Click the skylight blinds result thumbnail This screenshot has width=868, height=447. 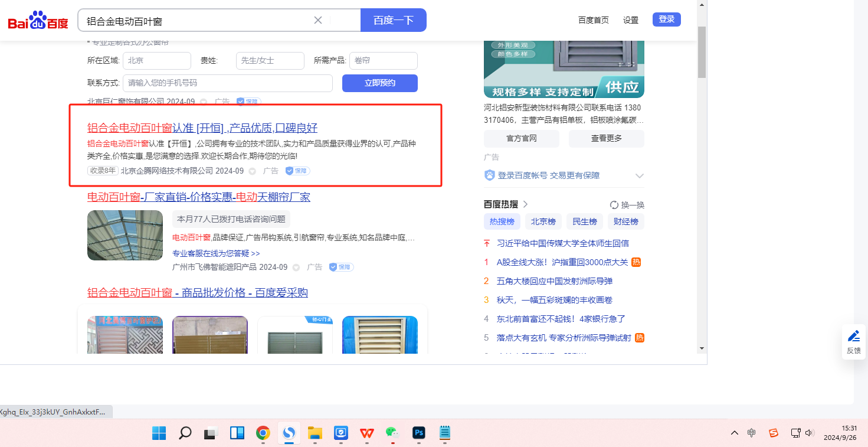pyautogui.click(x=125, y=235)
